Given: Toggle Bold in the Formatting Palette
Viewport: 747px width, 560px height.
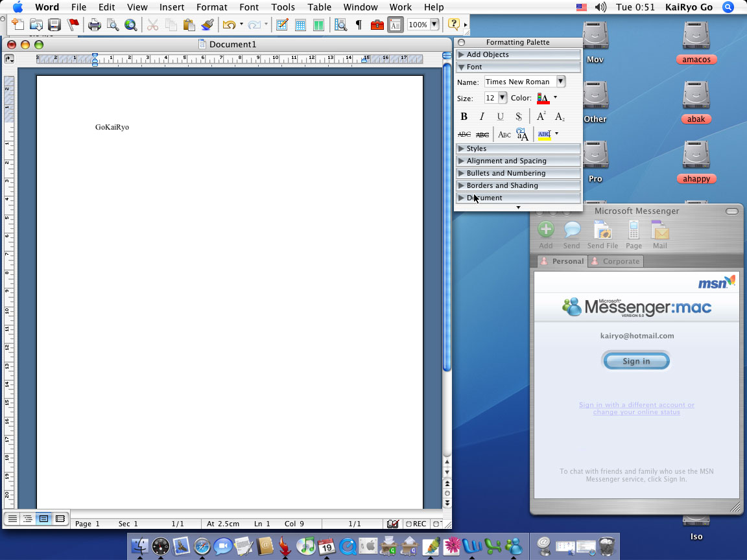Looking at the screenshot, I should [464, 117].
